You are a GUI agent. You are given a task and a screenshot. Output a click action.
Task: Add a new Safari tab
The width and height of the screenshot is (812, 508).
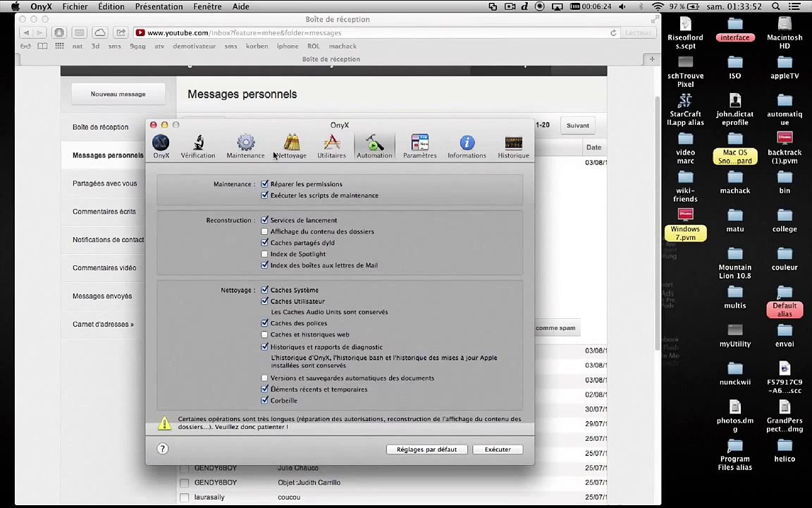coord(652,59)
